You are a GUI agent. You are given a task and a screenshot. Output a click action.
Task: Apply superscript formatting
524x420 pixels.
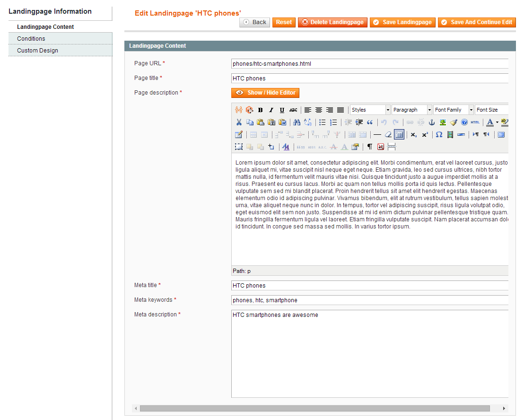[x=425, y=135]
